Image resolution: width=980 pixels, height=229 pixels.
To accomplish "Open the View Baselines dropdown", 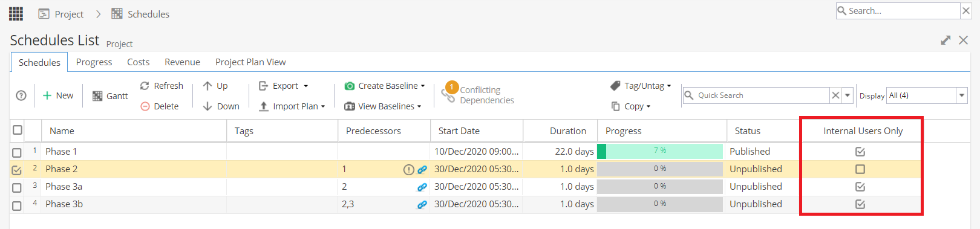I will (383, 106).
